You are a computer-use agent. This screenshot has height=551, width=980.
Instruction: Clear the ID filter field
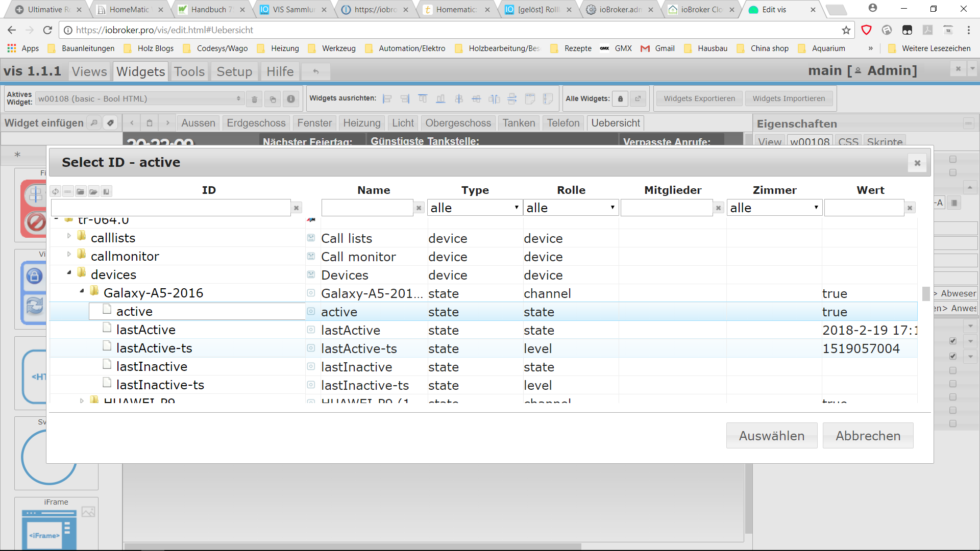point(296,208)
